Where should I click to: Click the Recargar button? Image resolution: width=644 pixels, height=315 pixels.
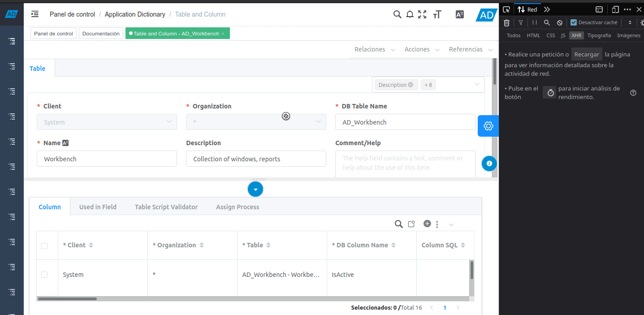[x=587, y=54]
